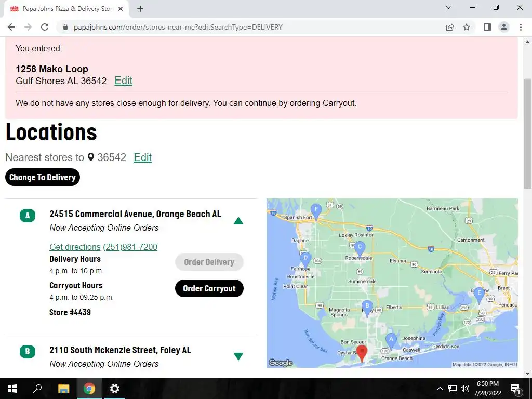Close the Papa Johns tab

121,9
